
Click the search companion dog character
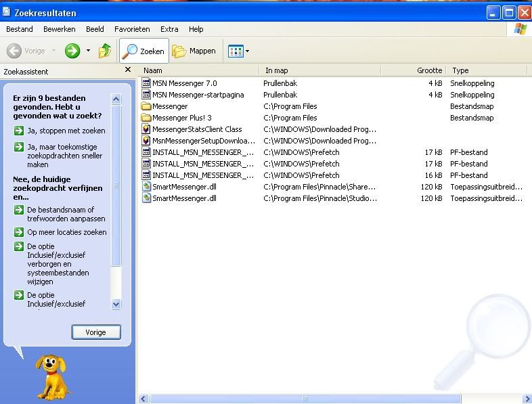[52, 377]
